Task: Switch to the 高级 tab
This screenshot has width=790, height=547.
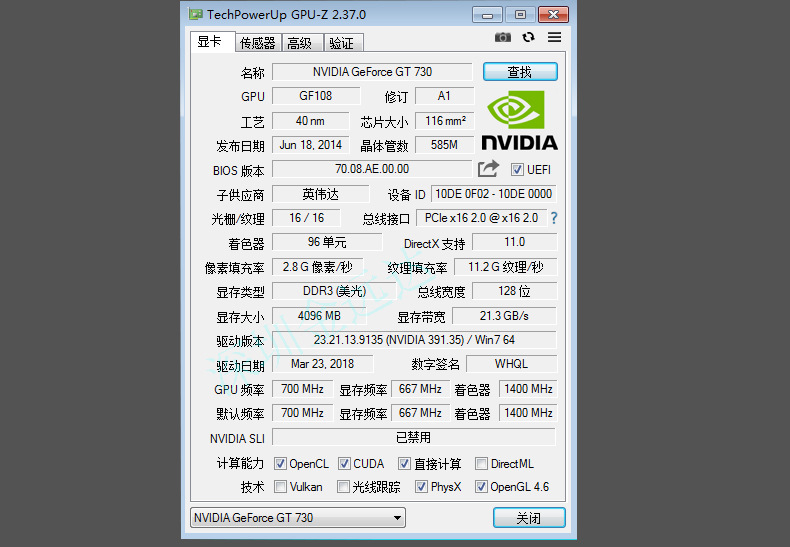Action: pos(302,43)
